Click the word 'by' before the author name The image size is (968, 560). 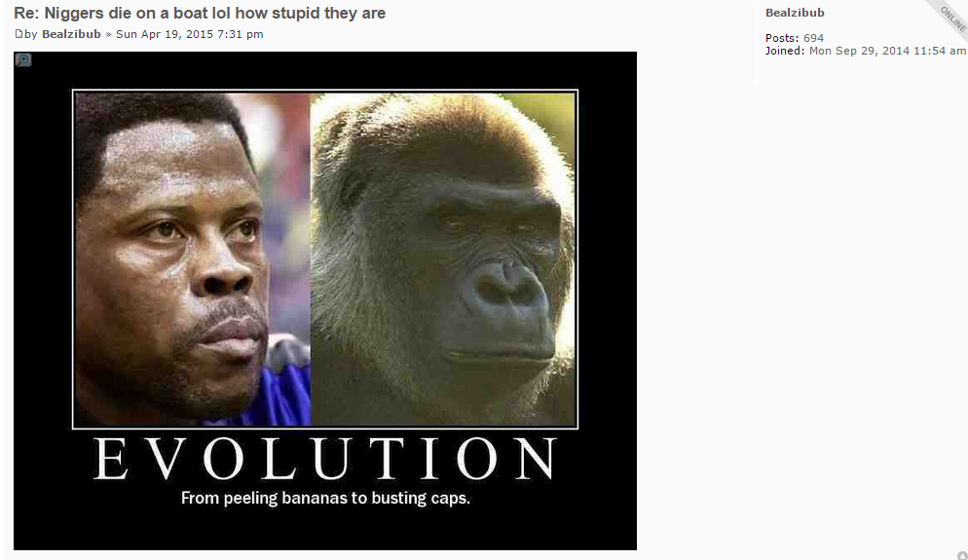pos(31,34)
